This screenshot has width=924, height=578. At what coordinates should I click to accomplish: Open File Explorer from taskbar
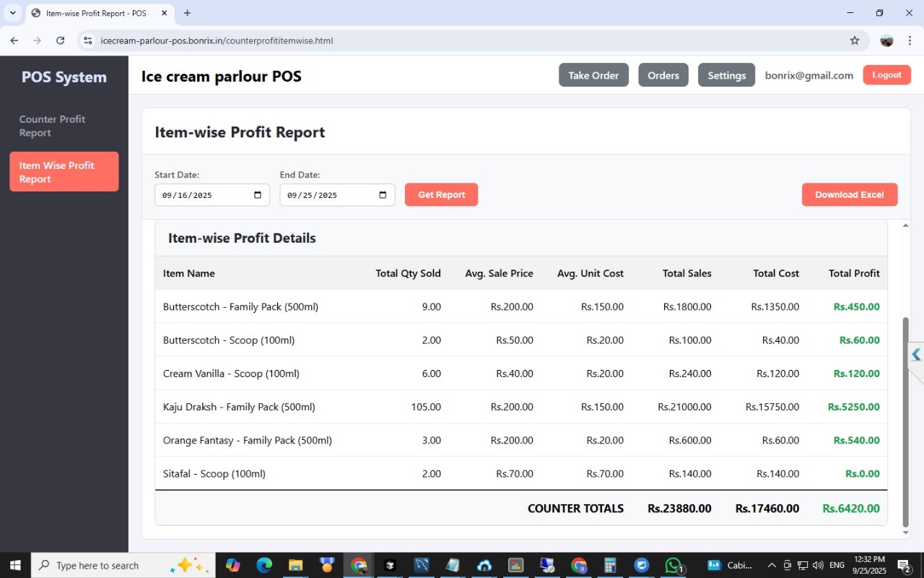295,565
